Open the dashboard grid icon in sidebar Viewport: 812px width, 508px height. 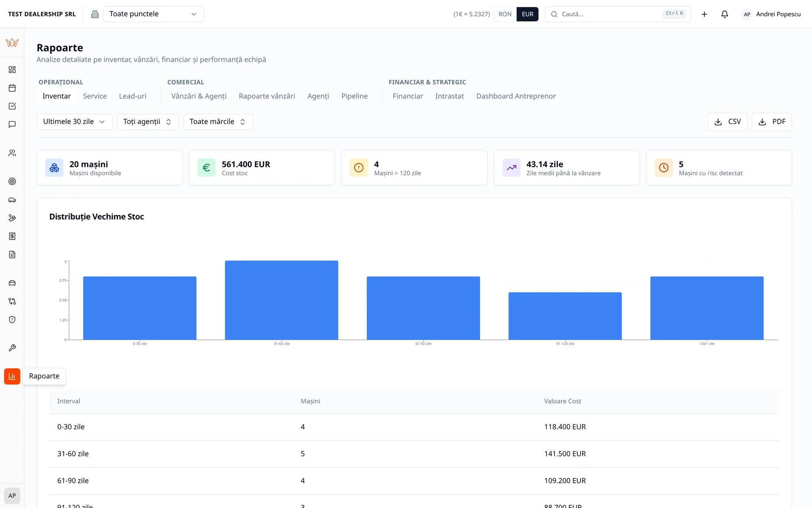coord(12,69)
